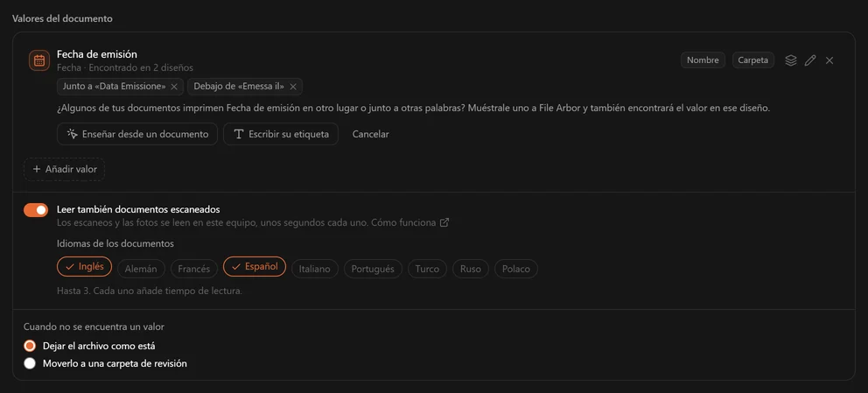
Task: Disable Leer también documentos escaneados switch
Action: (36, 210)
